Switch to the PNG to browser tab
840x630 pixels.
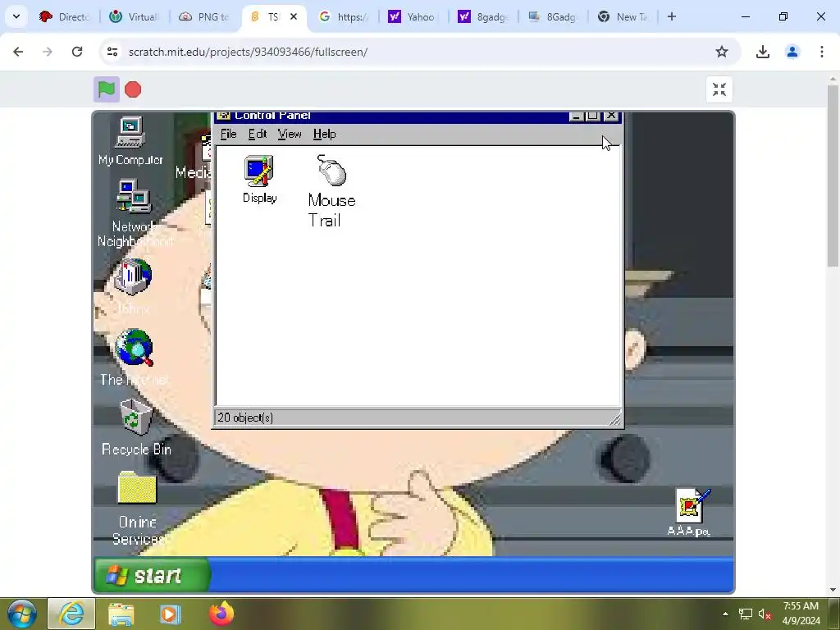click(x=204, y=16)
